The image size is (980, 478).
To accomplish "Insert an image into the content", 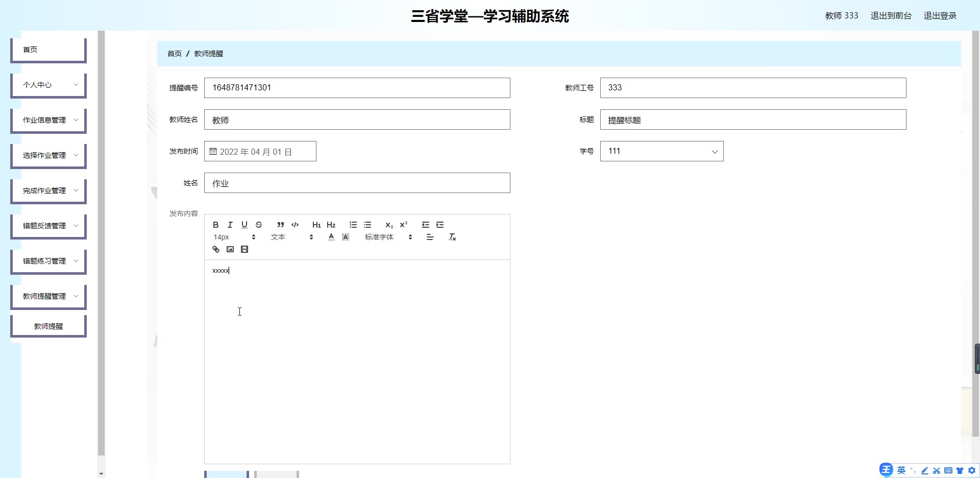I will 230,249.
